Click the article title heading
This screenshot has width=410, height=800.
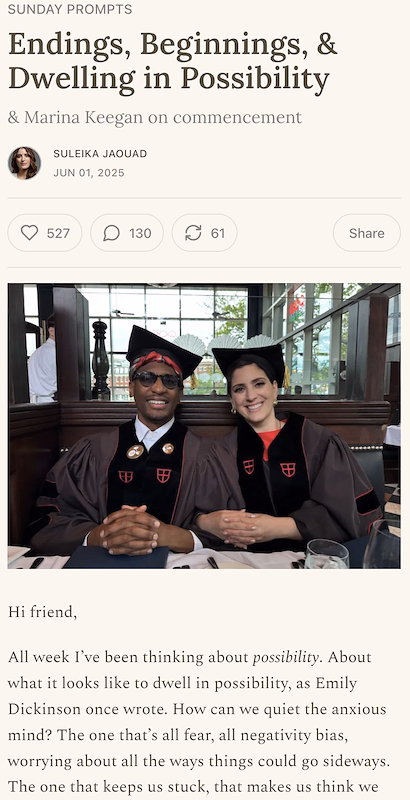(172, 61)
